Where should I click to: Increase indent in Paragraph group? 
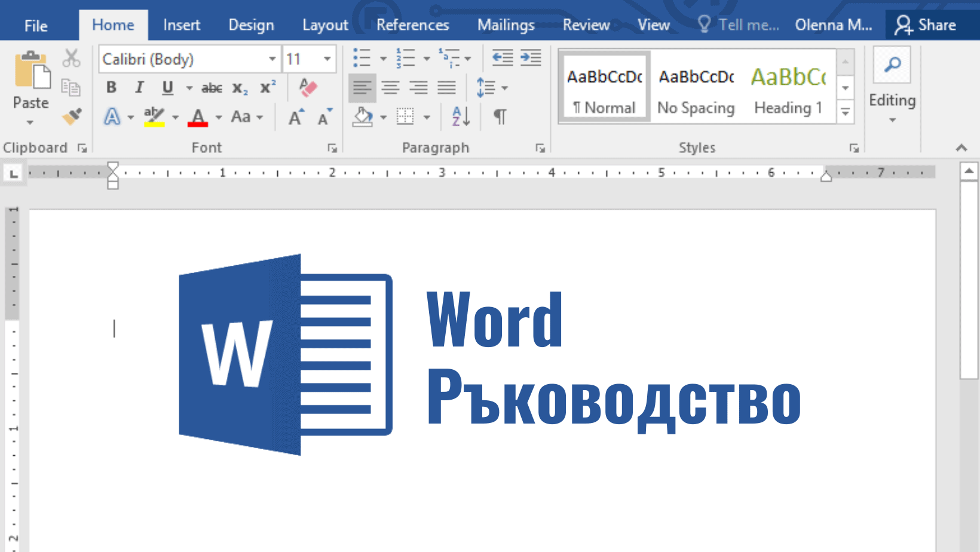point(531,58)
